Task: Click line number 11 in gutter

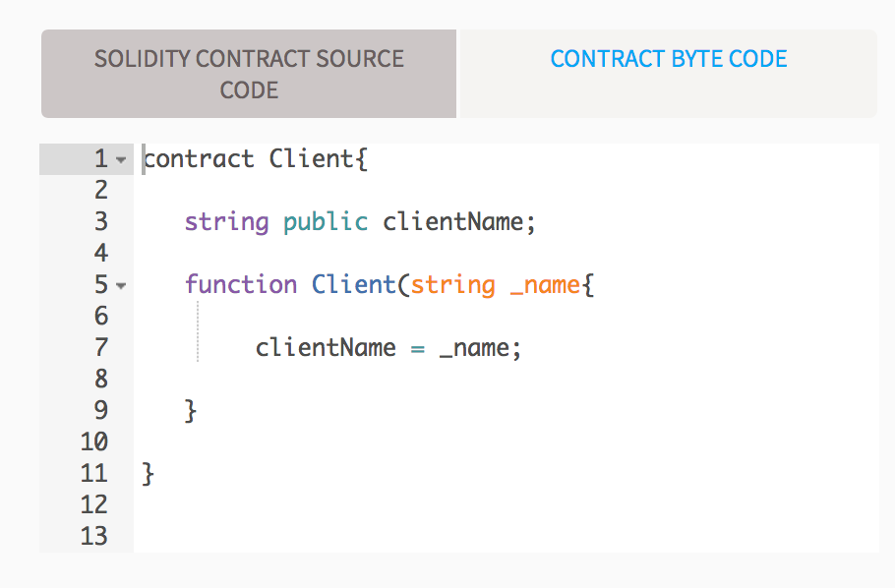Action: point(93,474)
